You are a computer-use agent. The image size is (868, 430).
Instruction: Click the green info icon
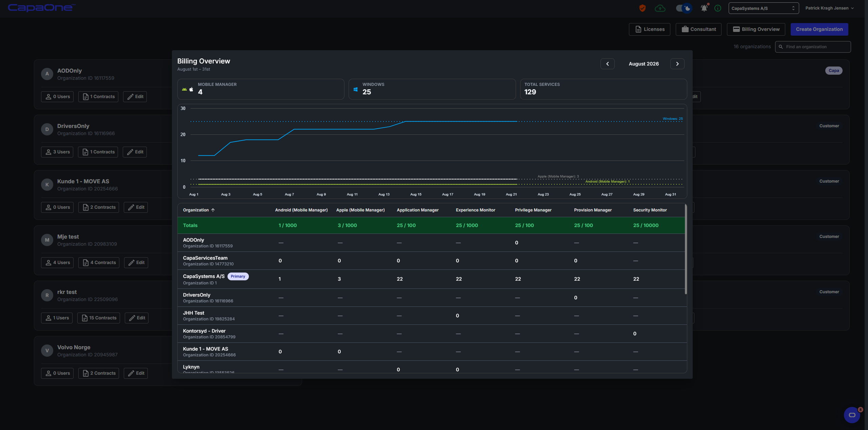pos(718,8)
